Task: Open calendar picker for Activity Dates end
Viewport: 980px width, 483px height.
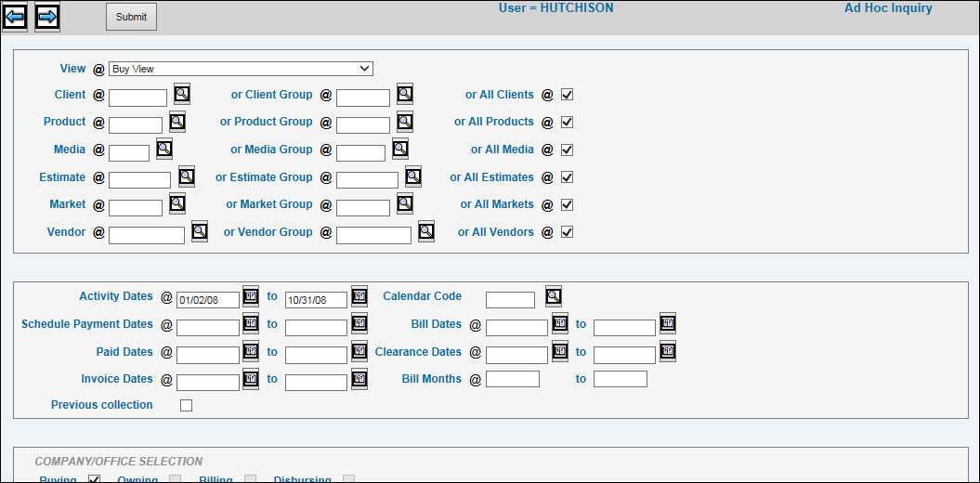Action: pyautogui.click(x=359, y=296)
